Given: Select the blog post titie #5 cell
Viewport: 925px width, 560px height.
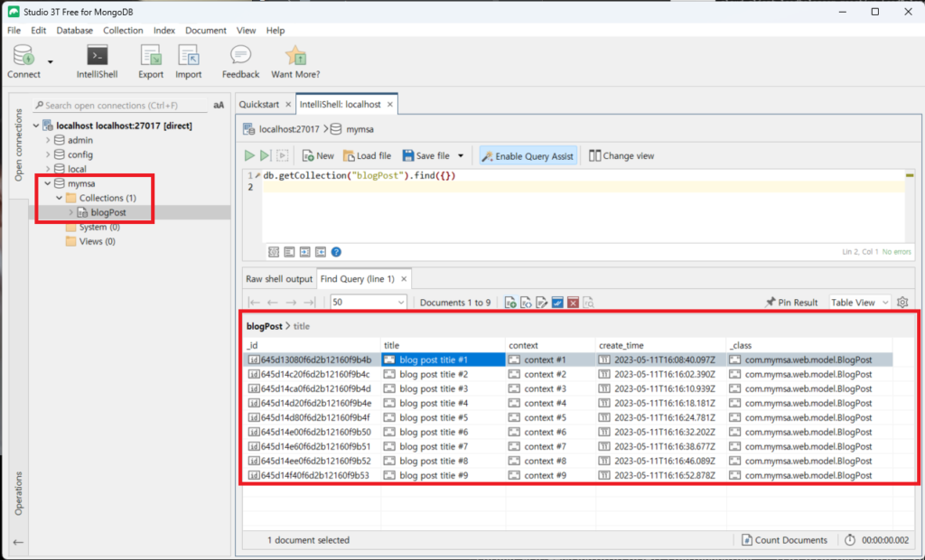Looking at the screenshot, I should [443, 418].
